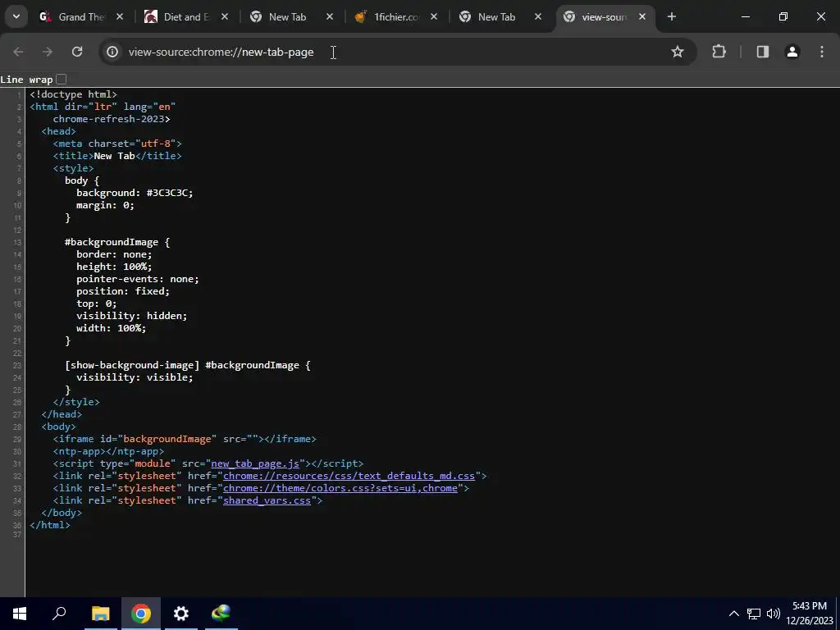The image size is (840, 630).
Task: View site information icon
Action: (112, 52)
